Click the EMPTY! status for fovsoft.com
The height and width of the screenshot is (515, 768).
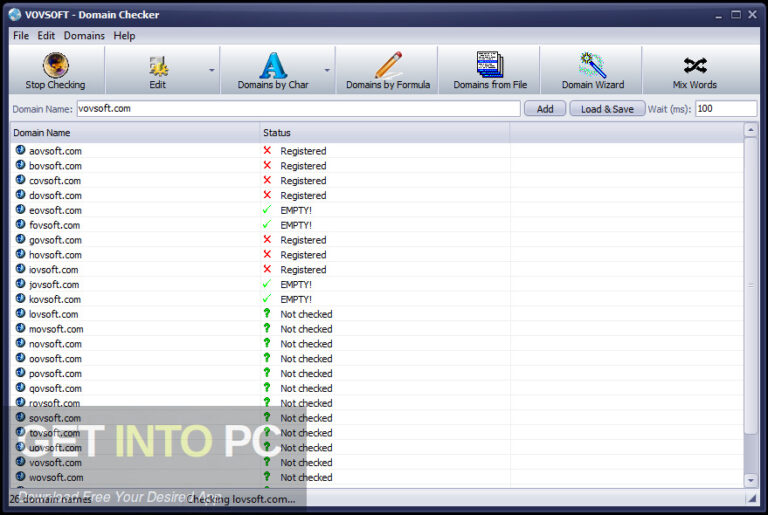296,225
